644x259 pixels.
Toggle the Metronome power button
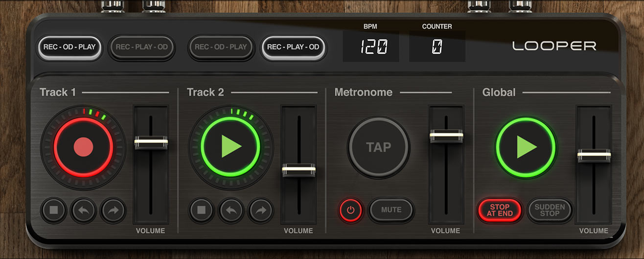[x=351, y=211]
